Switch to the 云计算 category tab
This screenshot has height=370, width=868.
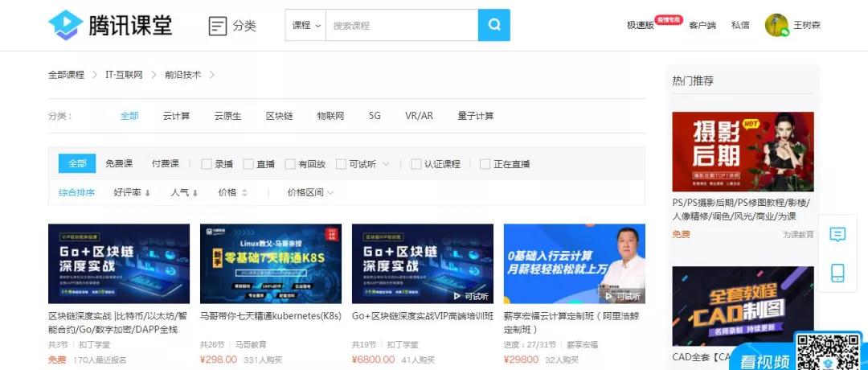176,116
